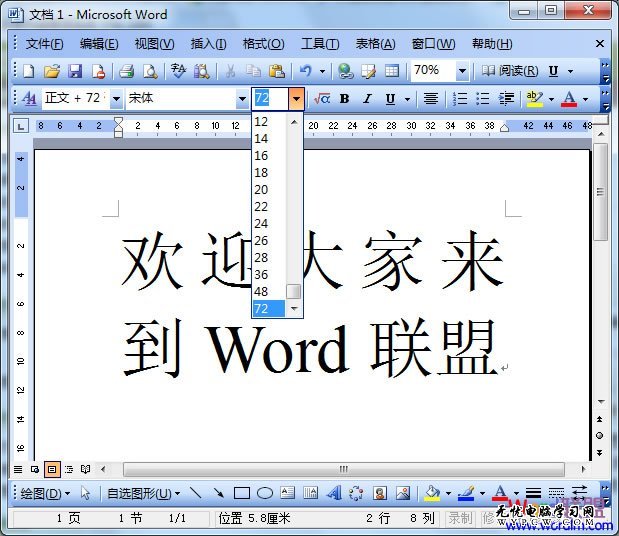The width and height of the screenshot is (619, 536).
Task: Open an existing file via folder icon
Action: tap(52, 71)
